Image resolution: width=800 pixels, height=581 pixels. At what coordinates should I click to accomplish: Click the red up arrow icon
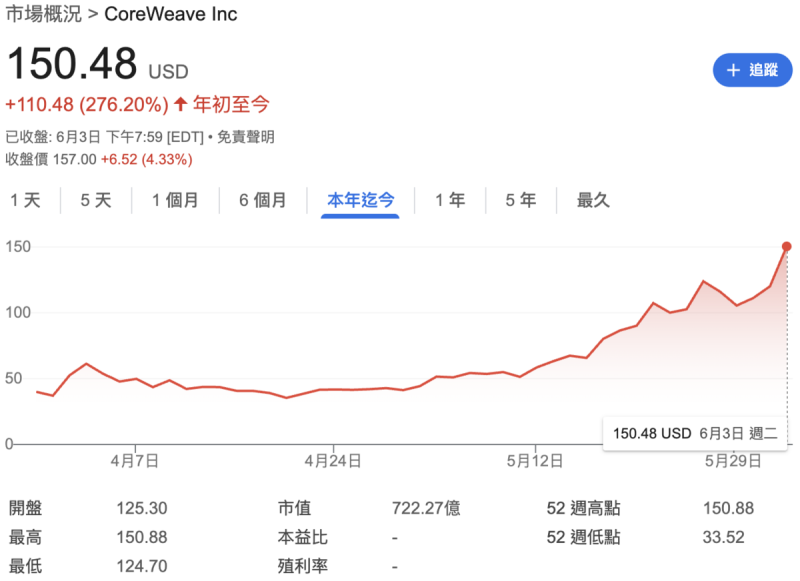click(180, 105)
